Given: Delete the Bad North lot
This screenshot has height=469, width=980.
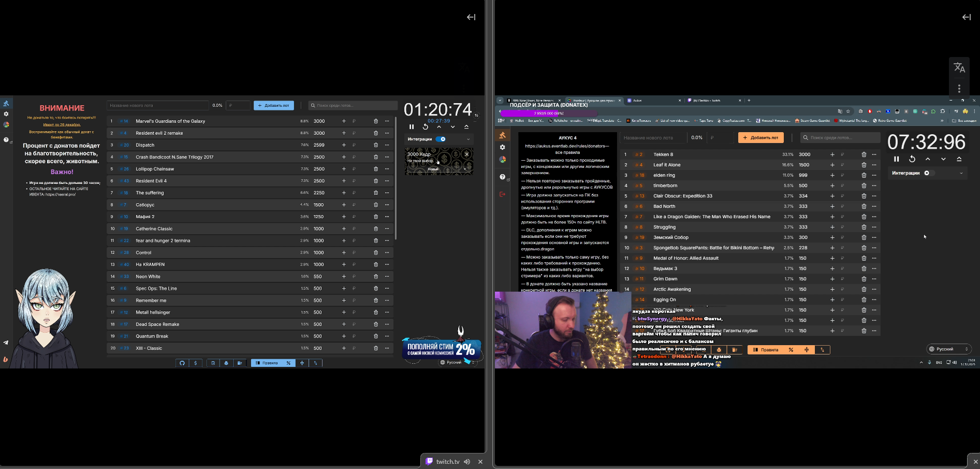Looking at the screenshot, I should pos(864,206).
